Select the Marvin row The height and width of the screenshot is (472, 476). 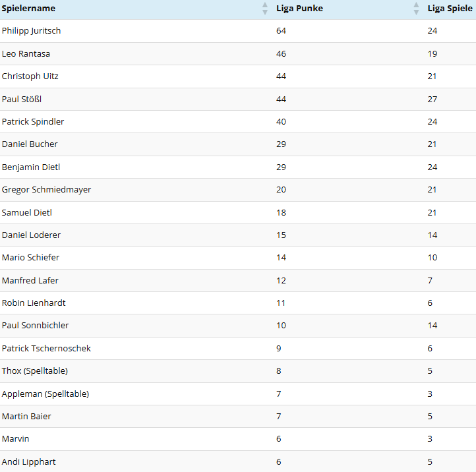238,439
